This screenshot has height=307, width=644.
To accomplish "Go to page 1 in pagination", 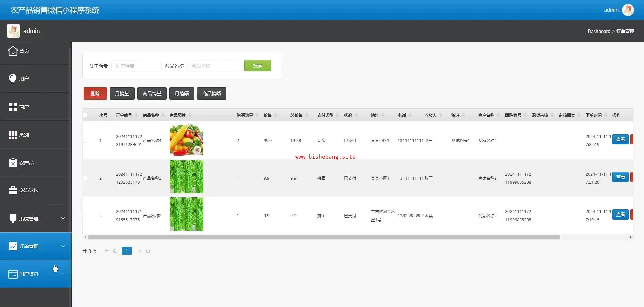I will pos(127,251).
